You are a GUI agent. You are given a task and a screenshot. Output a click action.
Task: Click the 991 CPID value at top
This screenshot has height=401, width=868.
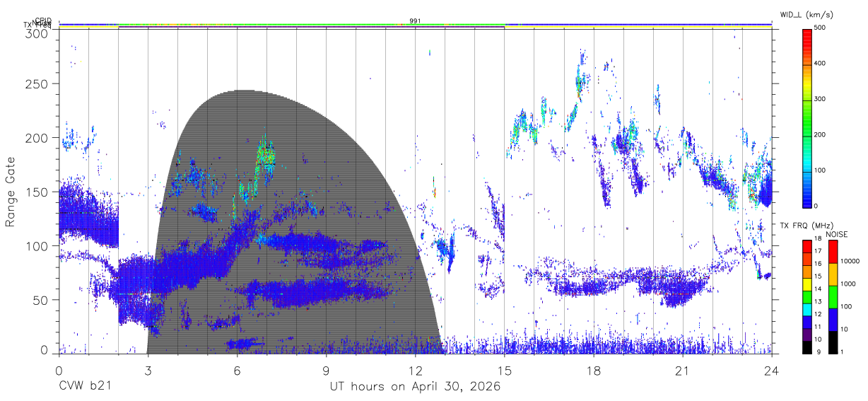pyautogui.click(x=415, y=21)
